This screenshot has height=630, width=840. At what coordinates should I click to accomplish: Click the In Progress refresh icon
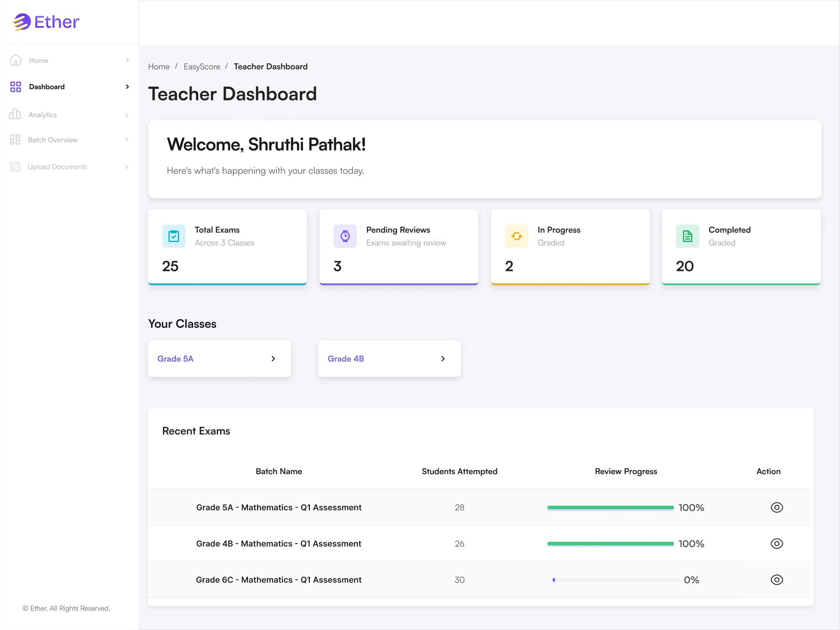[517, 236]
